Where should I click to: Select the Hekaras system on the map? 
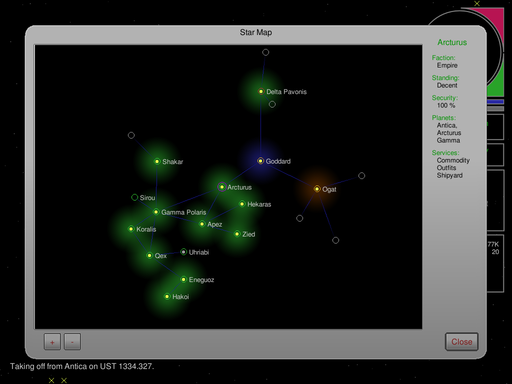[242, 204]
